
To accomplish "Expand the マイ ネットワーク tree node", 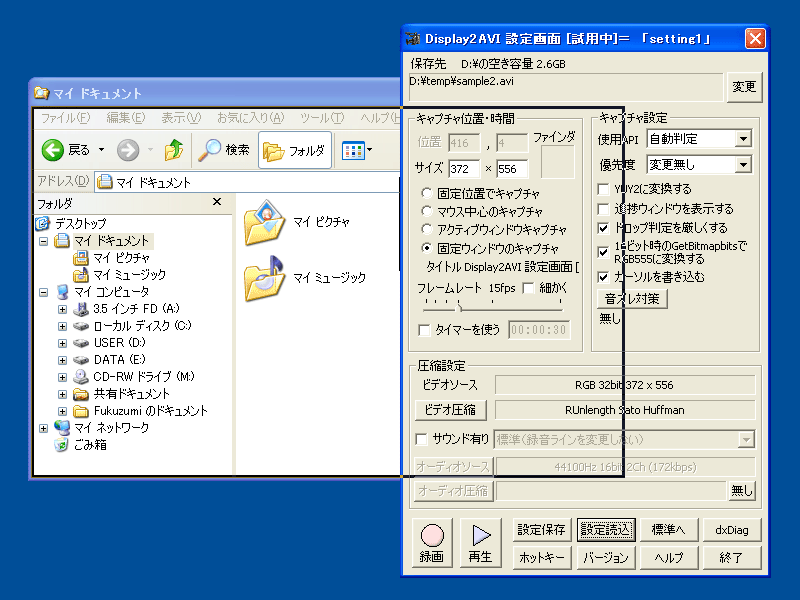I will point(44,428).
